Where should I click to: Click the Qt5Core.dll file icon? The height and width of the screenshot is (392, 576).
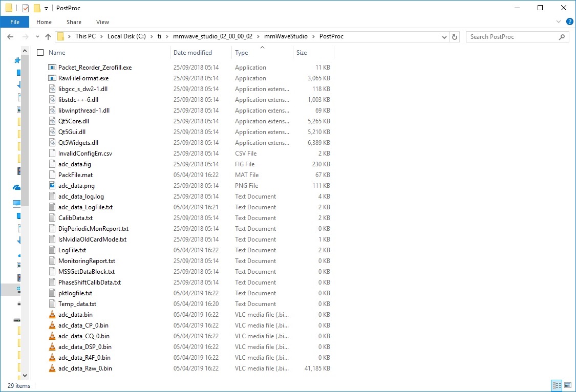[x=52, y=121]
